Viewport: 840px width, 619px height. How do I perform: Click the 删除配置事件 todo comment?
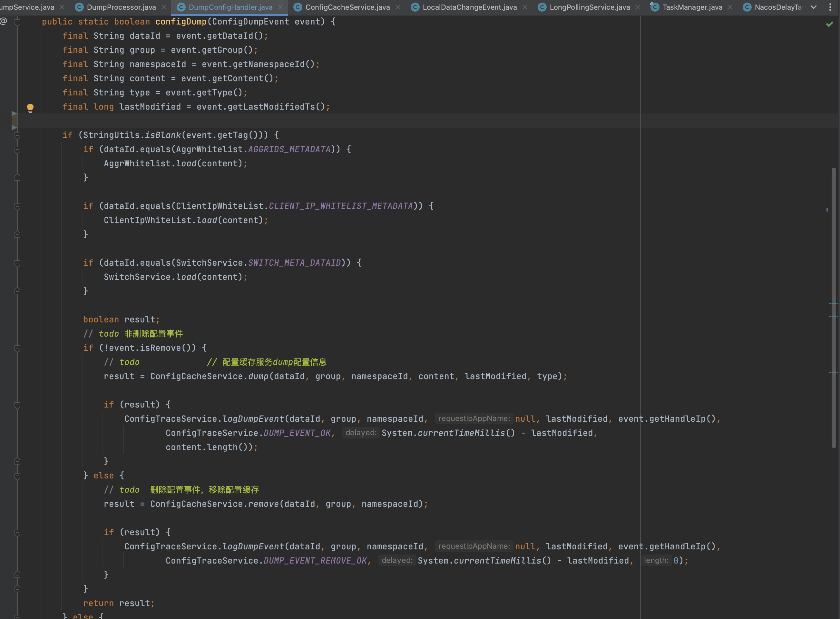(x=181, y=490)
